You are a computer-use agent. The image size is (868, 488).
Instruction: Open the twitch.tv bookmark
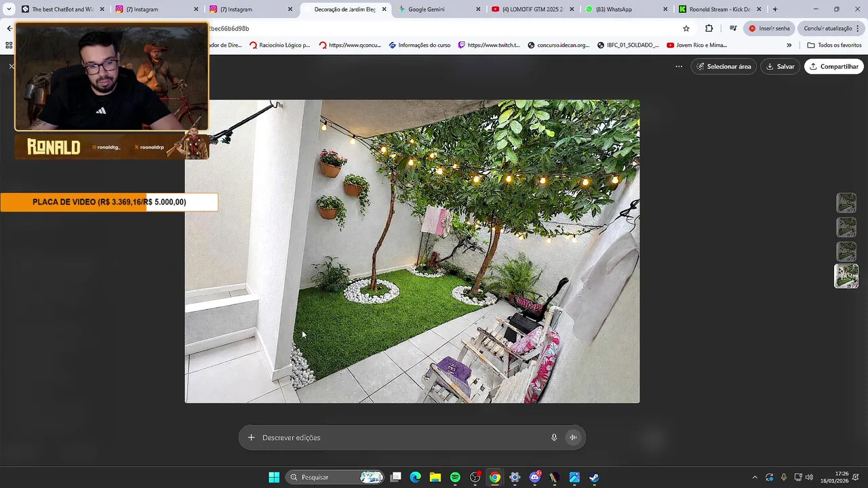(x=489, y=45)
